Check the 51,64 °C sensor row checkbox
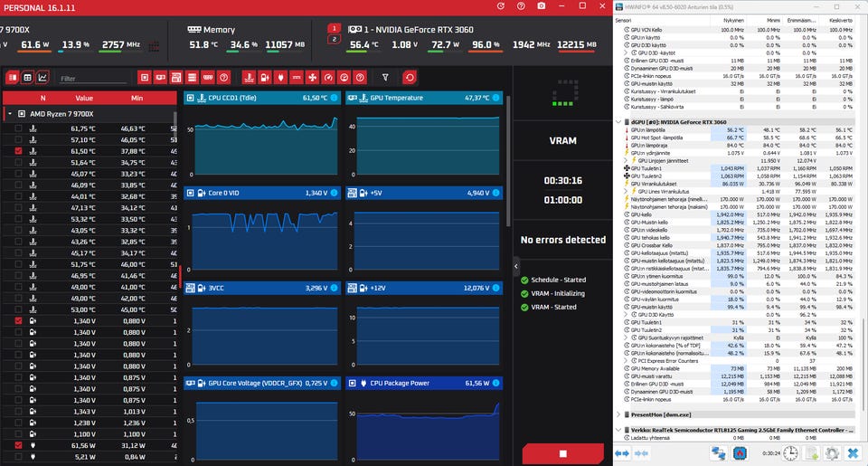The image size is (868, 466). pyautogui.click(x=18, y=162)
